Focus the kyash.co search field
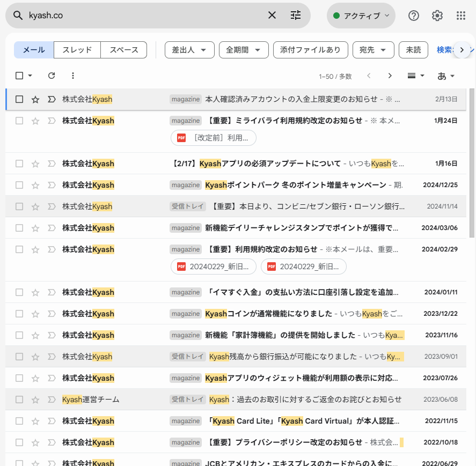The image size is (476, 466). [x=146, y=16]
